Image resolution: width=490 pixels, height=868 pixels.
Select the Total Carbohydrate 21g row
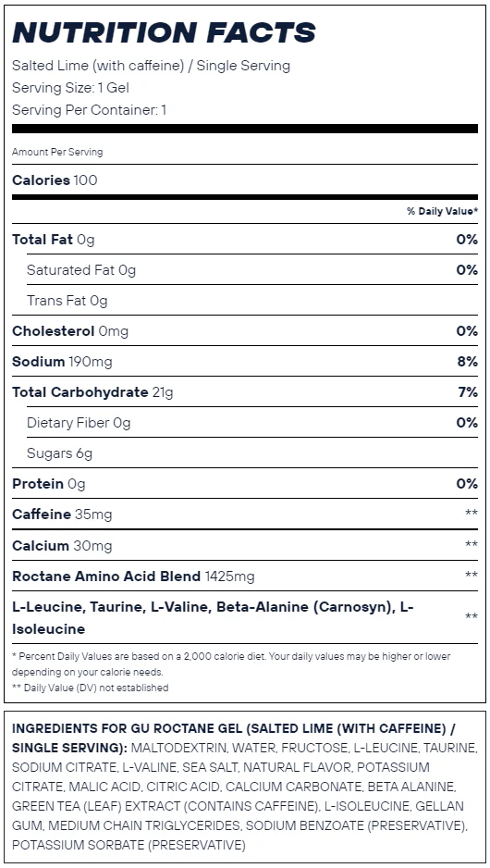[x=245, y=392]
